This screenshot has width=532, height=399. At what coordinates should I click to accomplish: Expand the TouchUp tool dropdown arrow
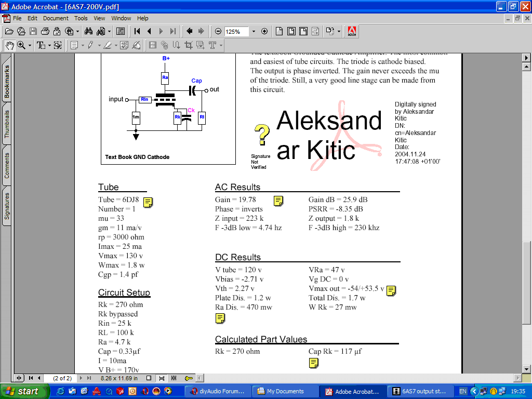(221, 45)
